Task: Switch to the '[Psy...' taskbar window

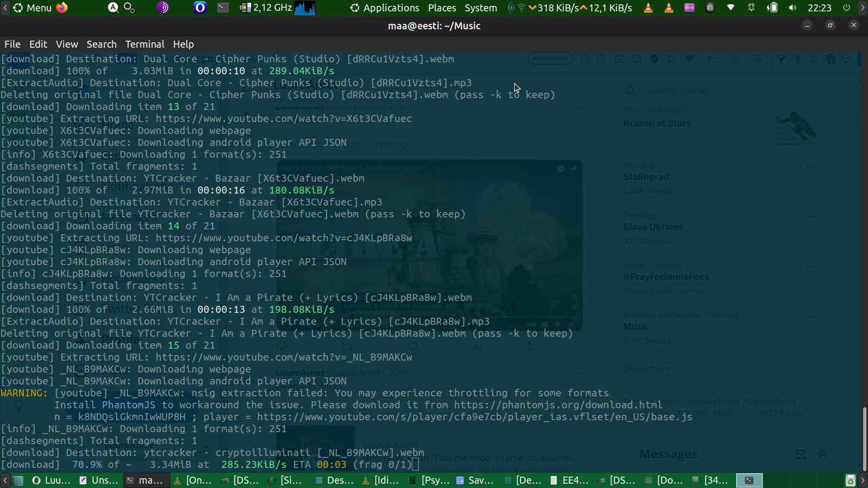Action: 428,480
